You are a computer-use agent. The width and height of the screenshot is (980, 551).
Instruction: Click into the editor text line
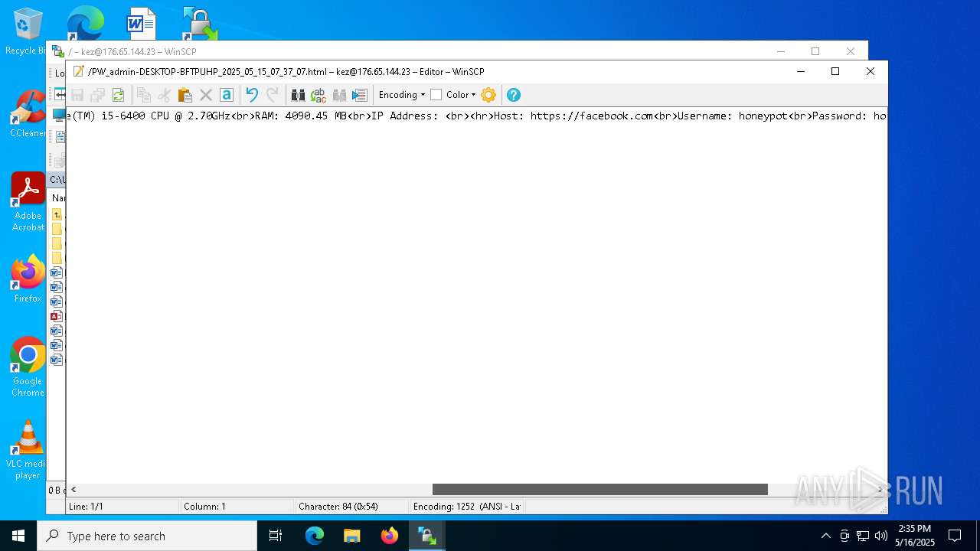point(477,116)
